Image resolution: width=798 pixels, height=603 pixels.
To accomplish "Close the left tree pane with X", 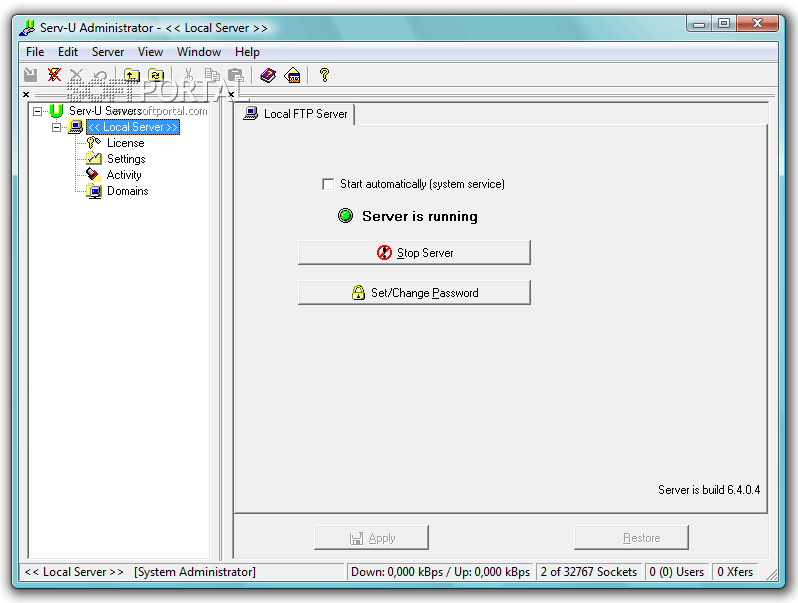I will [x=26, y=95].
